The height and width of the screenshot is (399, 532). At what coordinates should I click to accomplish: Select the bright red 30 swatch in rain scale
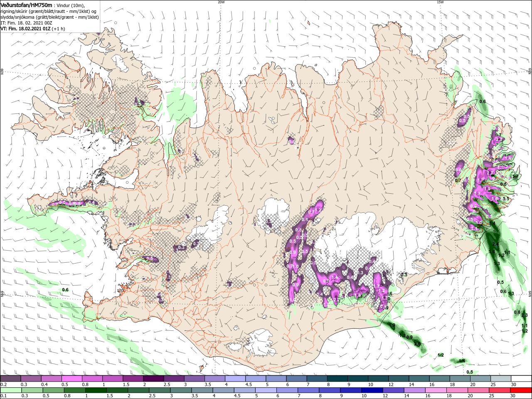click(x=521, y=390)
